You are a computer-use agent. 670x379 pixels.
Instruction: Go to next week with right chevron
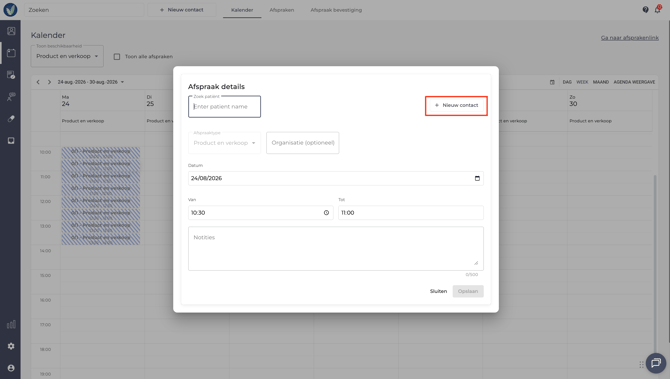point(49,82)
